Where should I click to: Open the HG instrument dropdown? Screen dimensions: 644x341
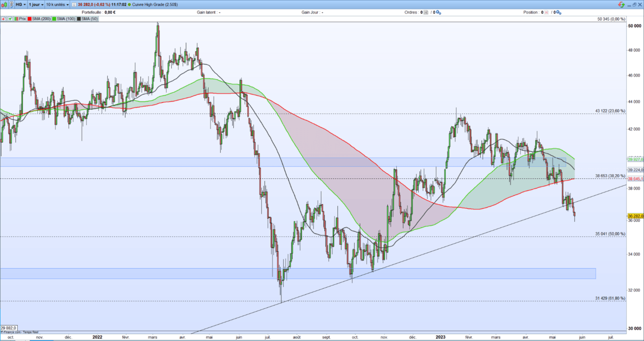[21, 5]
